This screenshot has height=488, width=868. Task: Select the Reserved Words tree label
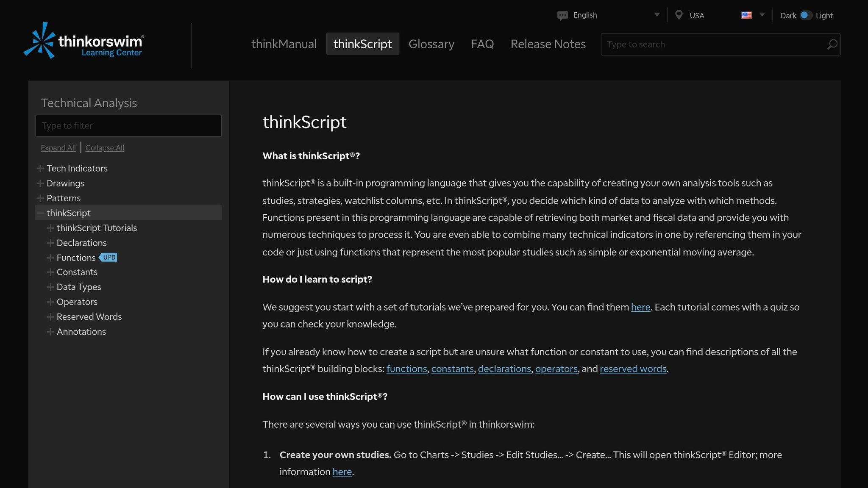click(89, 316)
